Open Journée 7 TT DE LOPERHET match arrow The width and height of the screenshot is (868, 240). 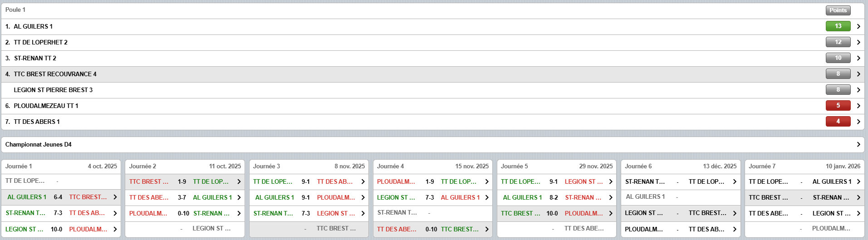(x=858, y=181)
